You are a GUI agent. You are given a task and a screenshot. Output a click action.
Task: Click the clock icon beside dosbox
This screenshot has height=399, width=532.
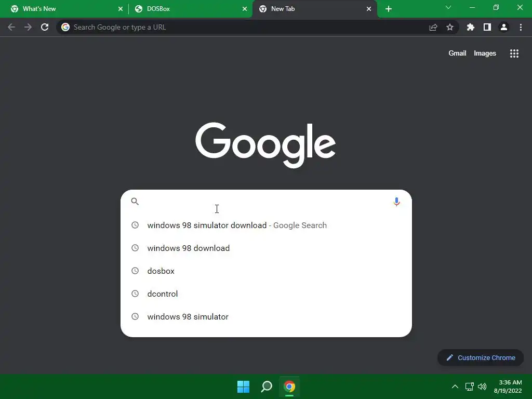click(135, 271)
